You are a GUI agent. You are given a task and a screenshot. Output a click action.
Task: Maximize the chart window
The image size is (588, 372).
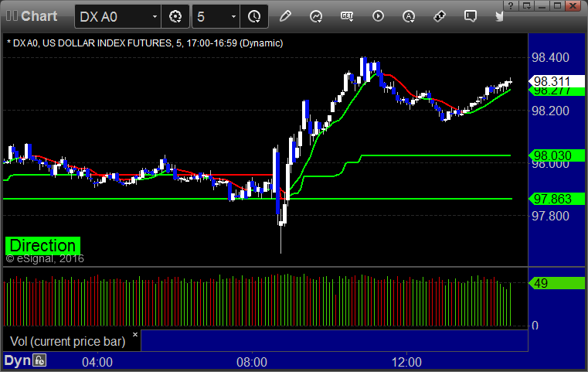pyautogui.click(x=557, y=5)
